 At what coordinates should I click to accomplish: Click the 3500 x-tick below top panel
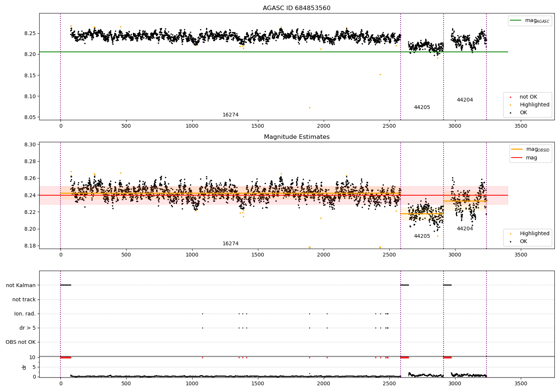[x=521, y=126]
